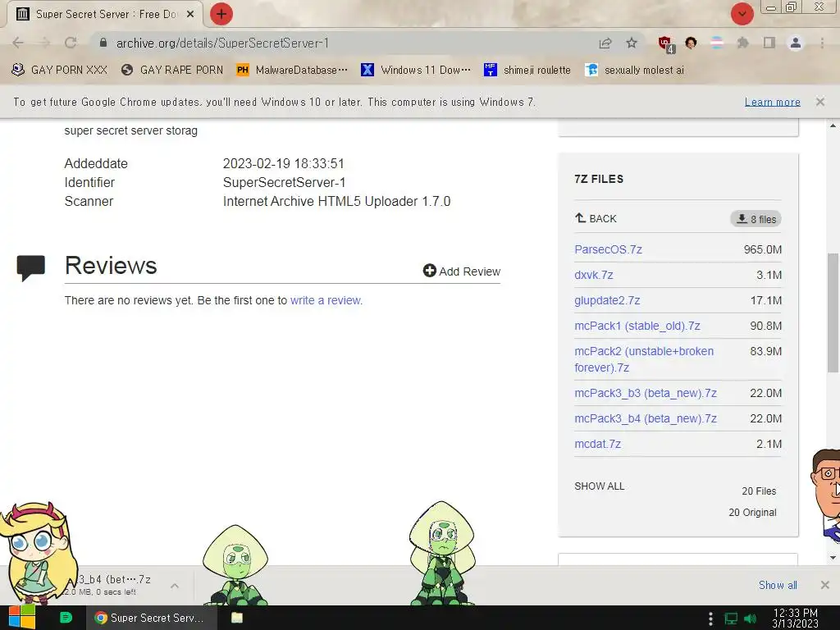Click the 965.0M size value

(x=762, y=249)
